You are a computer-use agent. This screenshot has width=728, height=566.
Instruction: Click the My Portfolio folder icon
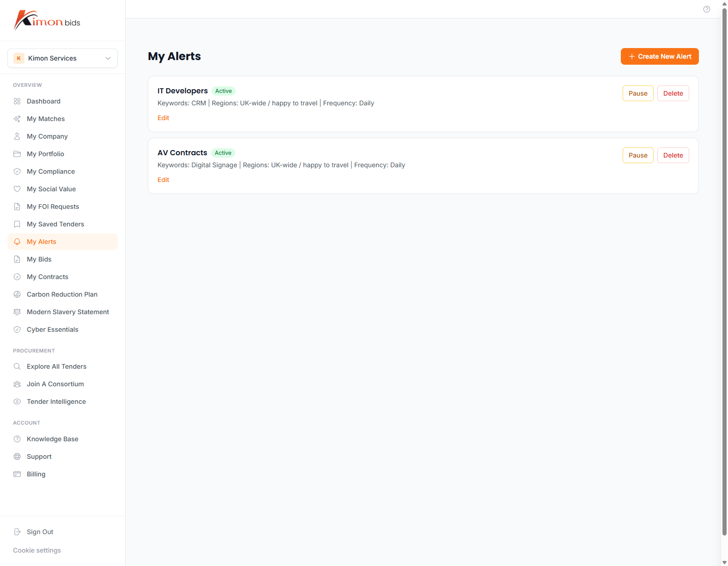tap(17, 154)
